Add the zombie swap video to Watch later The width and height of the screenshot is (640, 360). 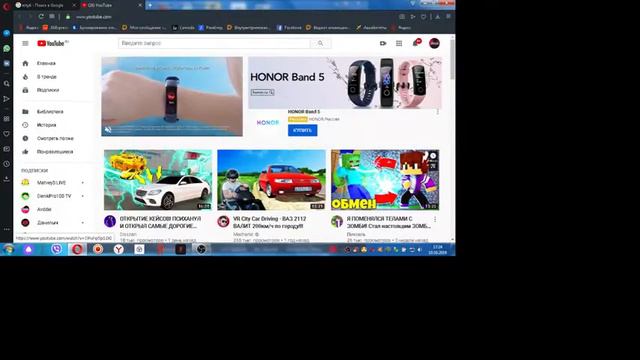(x=433, y=156)
